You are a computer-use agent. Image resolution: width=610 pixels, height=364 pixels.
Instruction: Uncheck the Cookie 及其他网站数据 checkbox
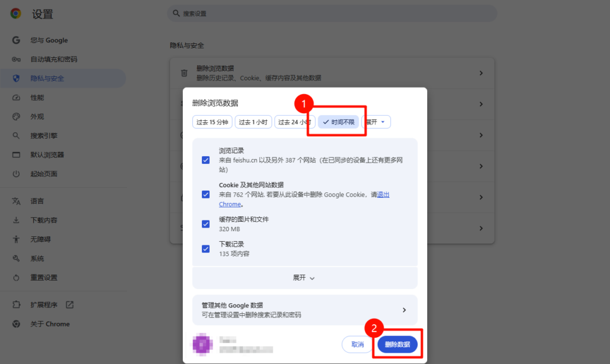(x=206, y=194)
